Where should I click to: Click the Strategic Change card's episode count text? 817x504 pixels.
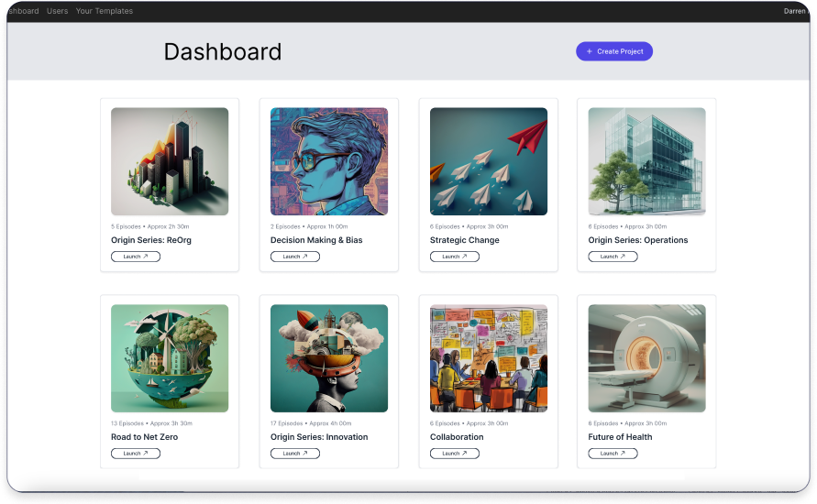coord(469,226)
